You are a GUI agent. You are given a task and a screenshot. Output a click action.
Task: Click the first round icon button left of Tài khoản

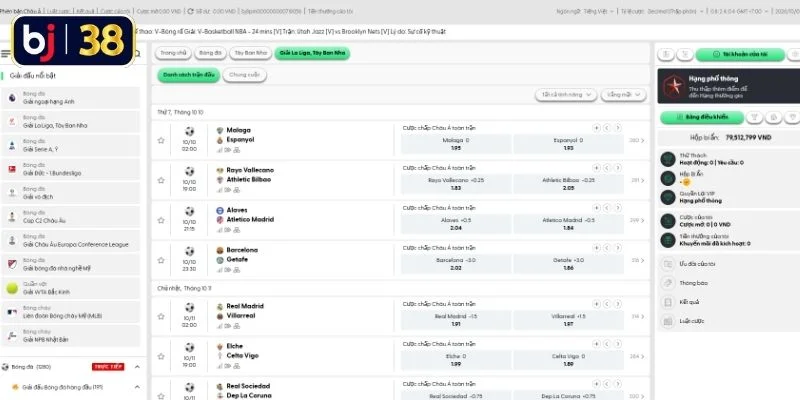pos(666,55)
